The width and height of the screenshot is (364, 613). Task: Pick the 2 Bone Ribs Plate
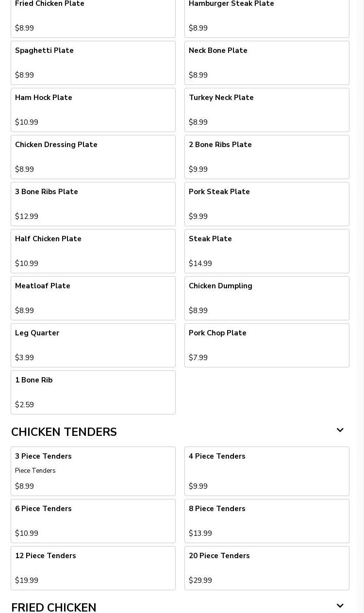tap(267, 157)
